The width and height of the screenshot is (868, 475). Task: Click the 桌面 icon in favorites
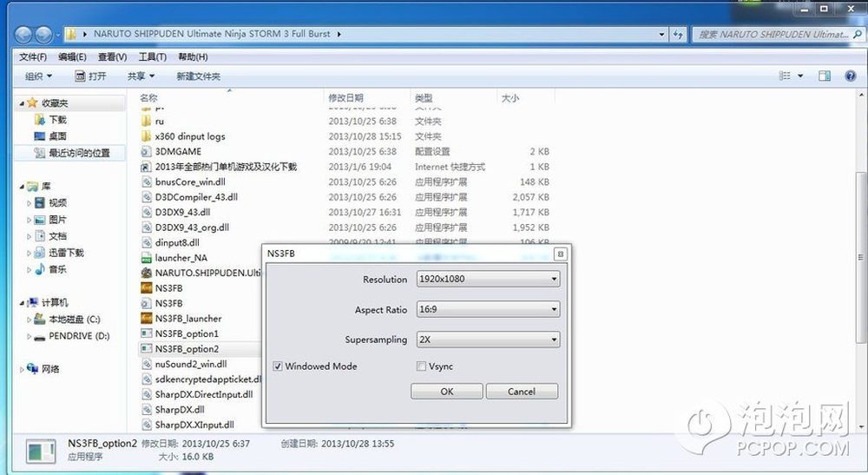[40, 136]
